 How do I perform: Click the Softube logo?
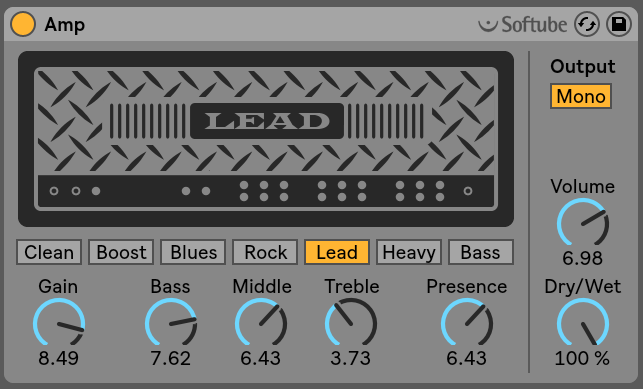point(523,24)
